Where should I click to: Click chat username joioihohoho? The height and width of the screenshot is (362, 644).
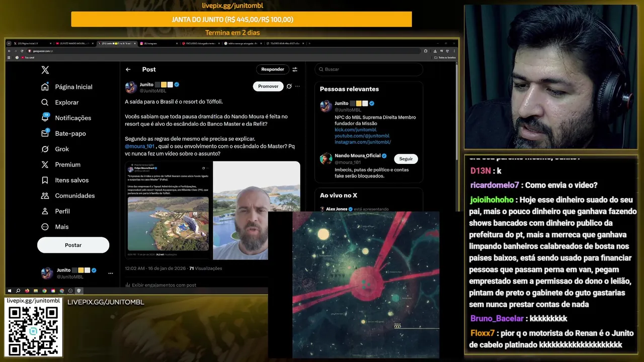click(x=492, y=200)
